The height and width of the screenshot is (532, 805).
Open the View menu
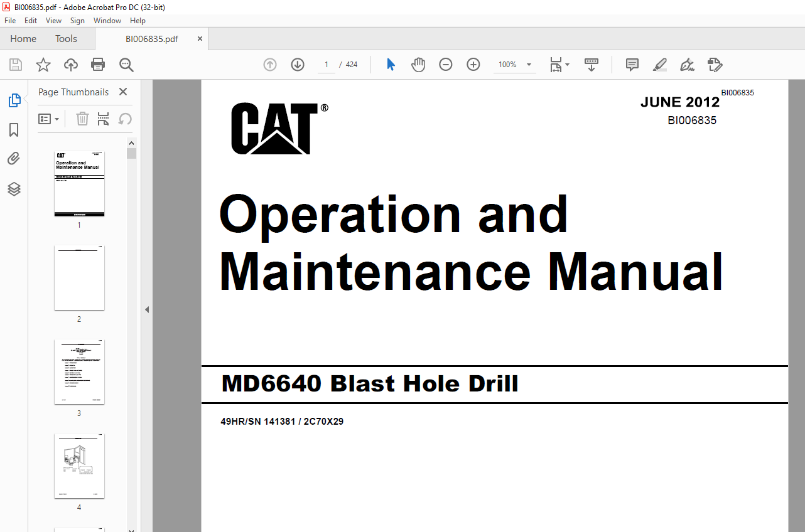[x=54, y=21]
